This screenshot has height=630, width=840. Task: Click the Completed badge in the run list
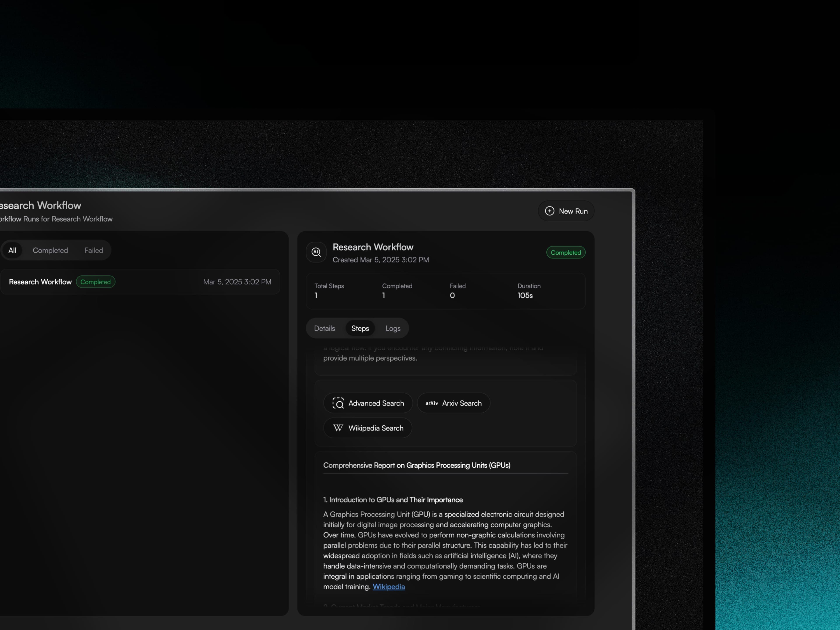point(96,282)
